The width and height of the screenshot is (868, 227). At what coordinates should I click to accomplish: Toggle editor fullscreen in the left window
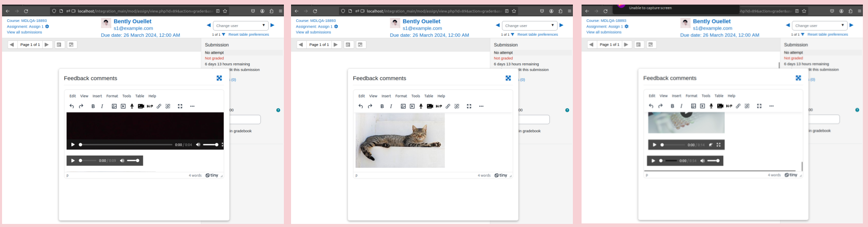tap(180, 106)
